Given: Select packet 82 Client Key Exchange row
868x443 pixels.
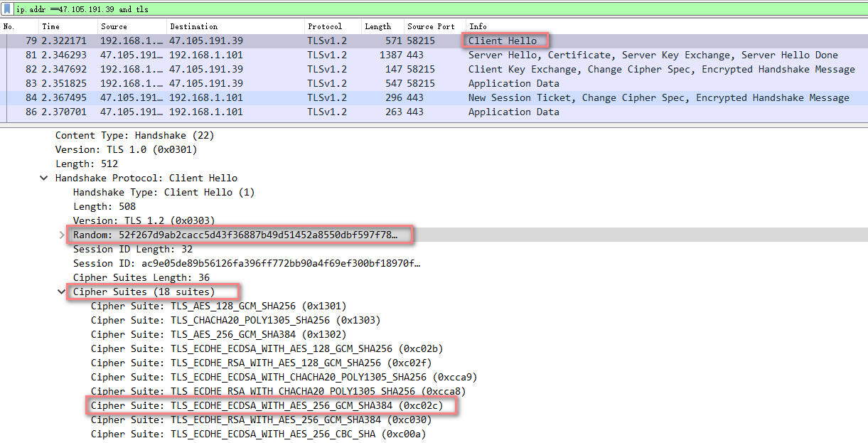Looking at the screenshot, I should pyautogui.click(x=284, y=69).
